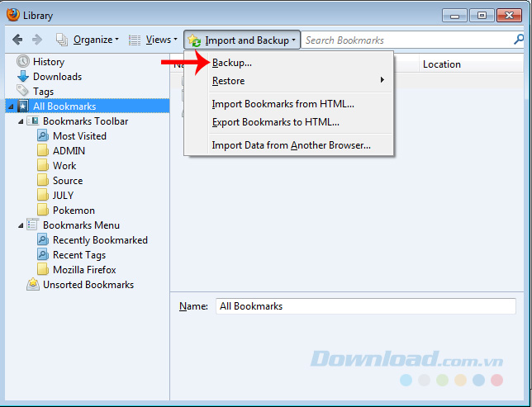
Task: Click the JULY folder icon
Action: click(x=43, y=195)
